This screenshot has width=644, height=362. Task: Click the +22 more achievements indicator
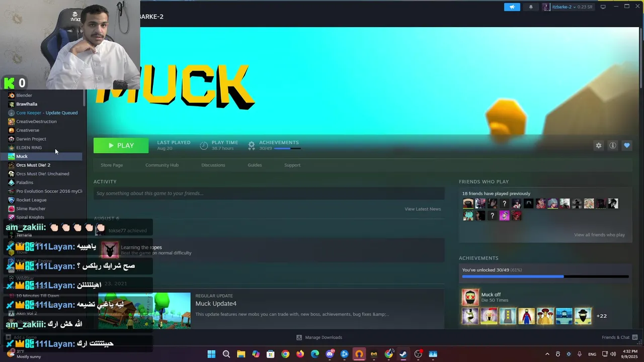602,316
